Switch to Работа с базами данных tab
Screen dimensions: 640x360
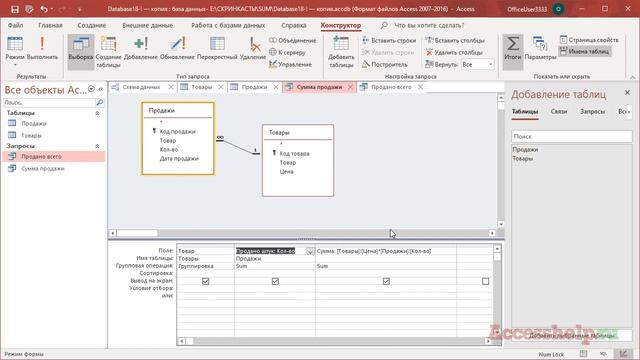(228, 25)
